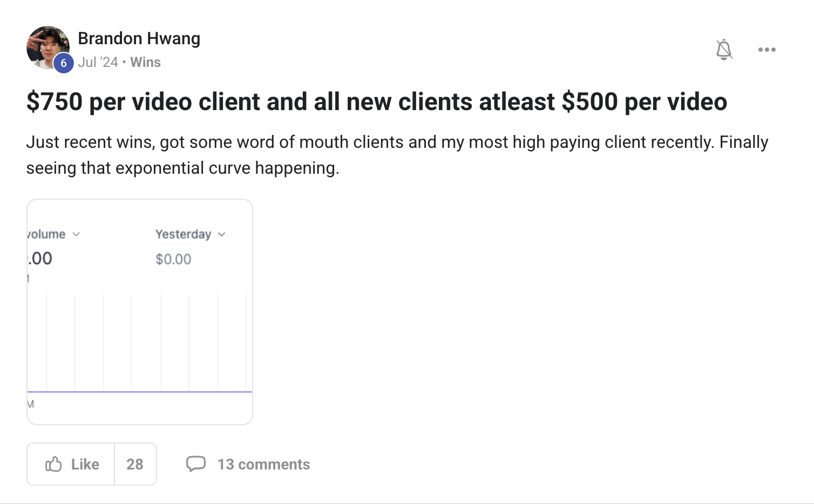Screen dimensions: 814x504
Task: Click the speech bubble comments icon
Action: [x=196, y=464]
